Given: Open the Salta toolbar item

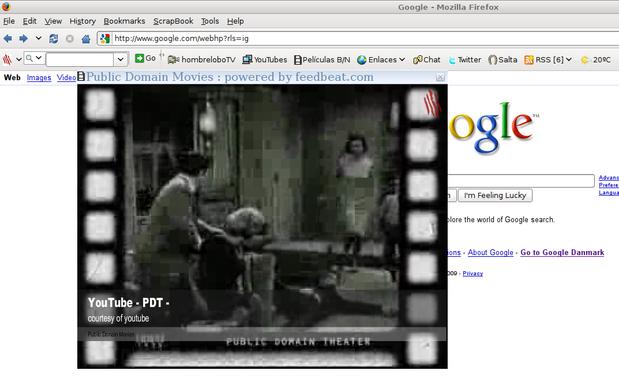Looking at the screenshot, I should coord(503,60).
